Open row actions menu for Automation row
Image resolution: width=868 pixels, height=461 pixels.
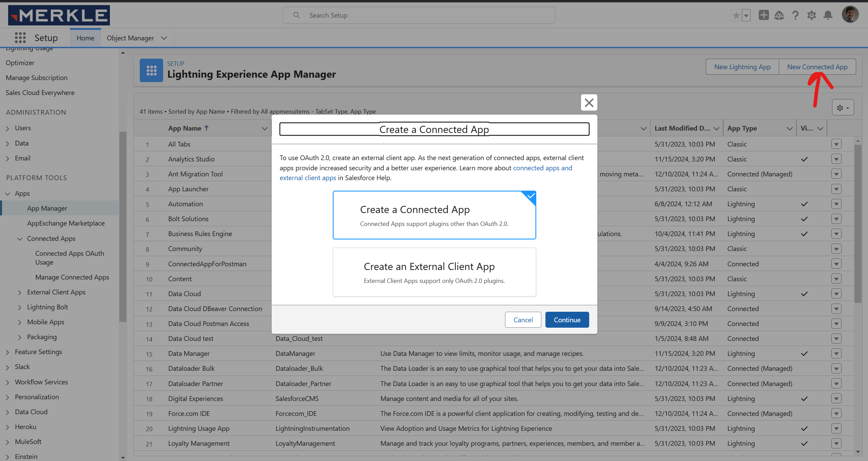(x=836, y=204)
